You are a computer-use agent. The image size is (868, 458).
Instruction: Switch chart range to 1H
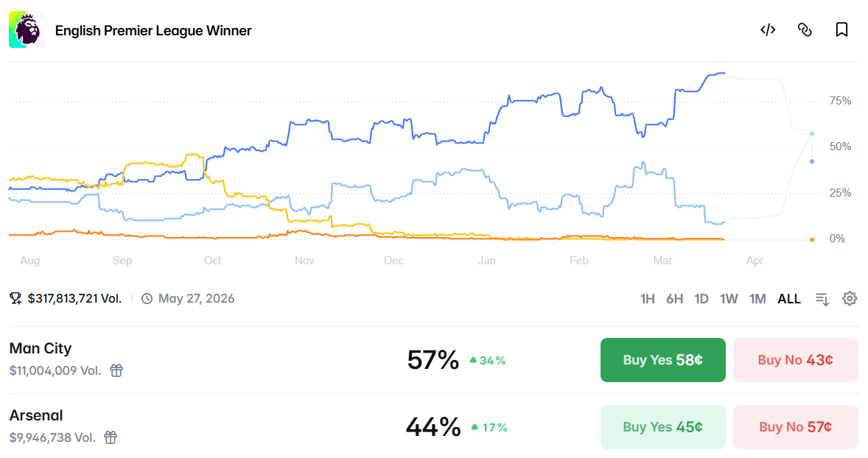pyautogui.click(x=647, y=298)
